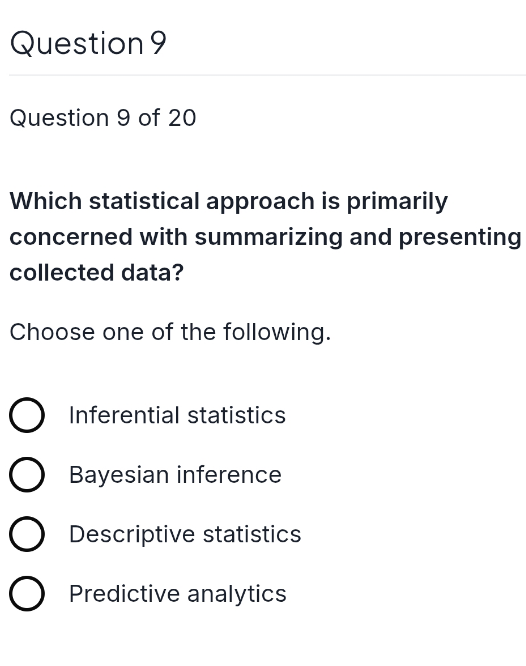The image size is (526, 666).
Task: Click the "Inferential statistics" answer label
Action: [x=177, y=415]
